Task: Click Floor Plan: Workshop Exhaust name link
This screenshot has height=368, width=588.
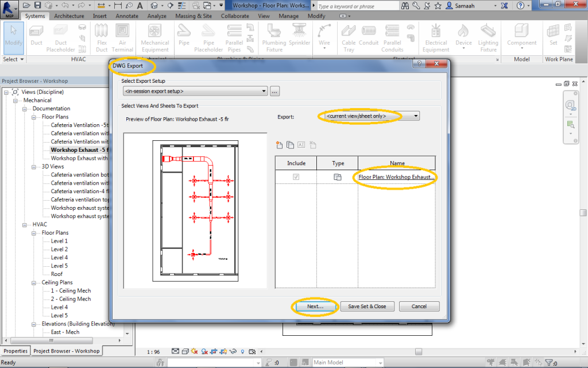Action: 396,177
